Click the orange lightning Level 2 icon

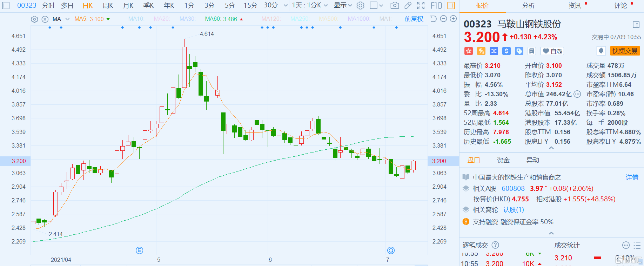pyautogui.click(x=481, y=51)
